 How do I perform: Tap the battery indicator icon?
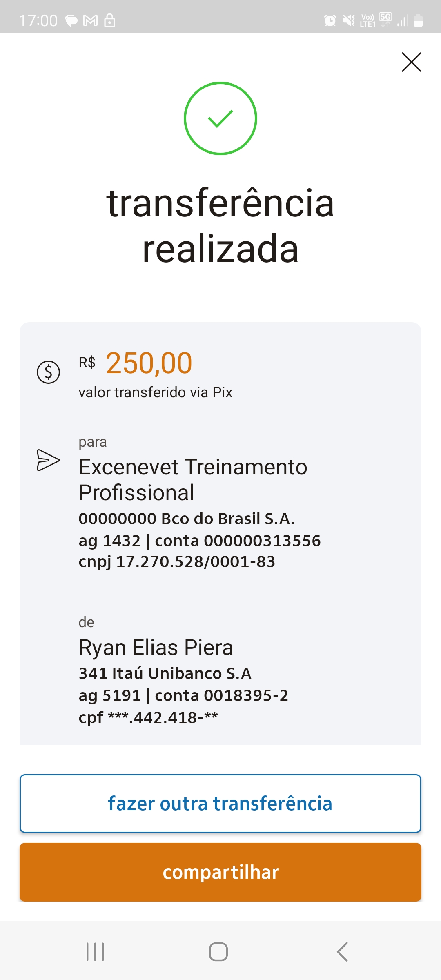coord(418,20)
